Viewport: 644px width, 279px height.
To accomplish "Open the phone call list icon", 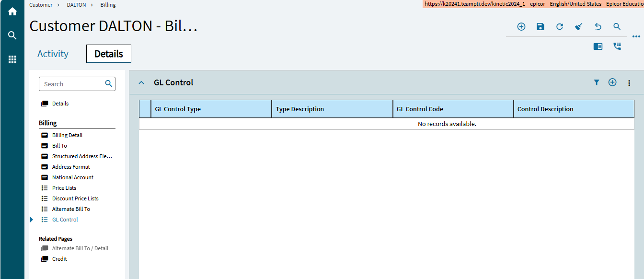I will coord(617,46).
